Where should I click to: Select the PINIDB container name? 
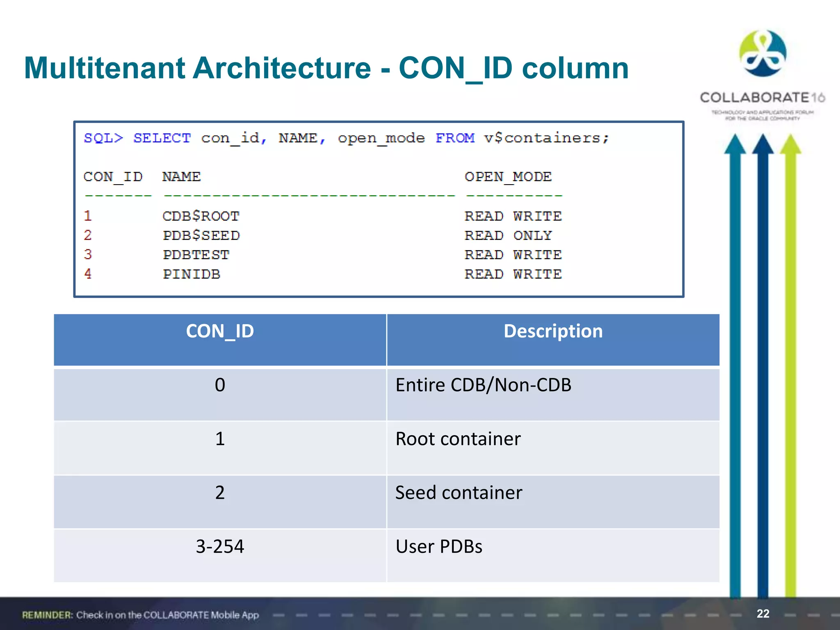[192, 274]
